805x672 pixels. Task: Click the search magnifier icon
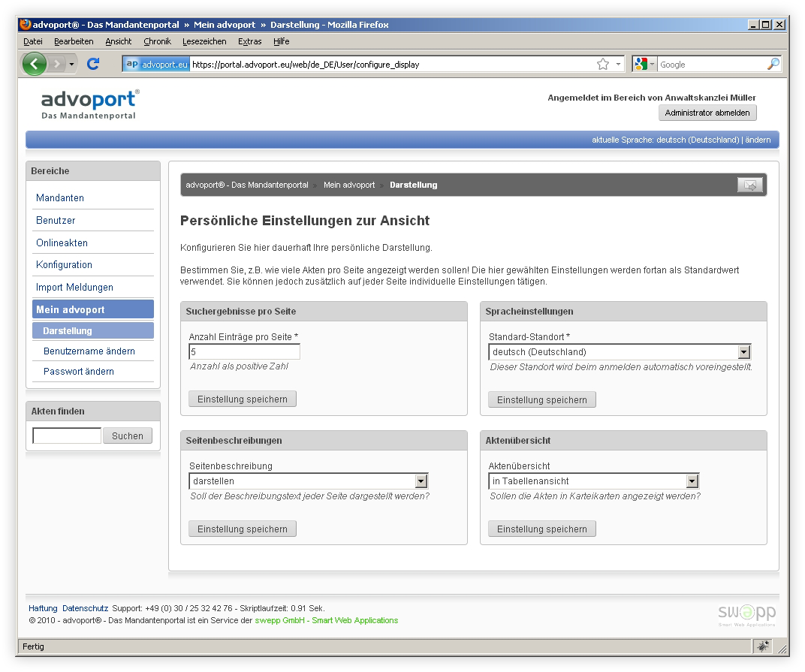(773, 64)
